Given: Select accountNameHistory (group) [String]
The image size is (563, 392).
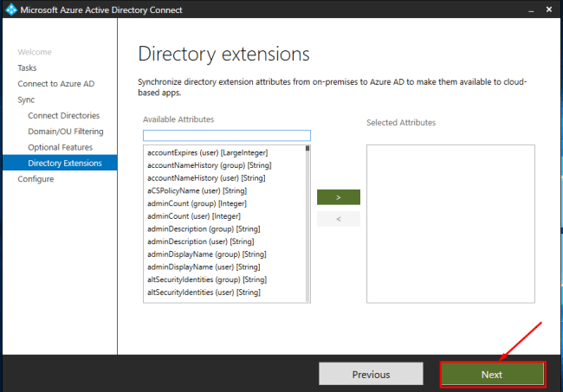Looking at the screenshot, I should click(x=210, y=165).
